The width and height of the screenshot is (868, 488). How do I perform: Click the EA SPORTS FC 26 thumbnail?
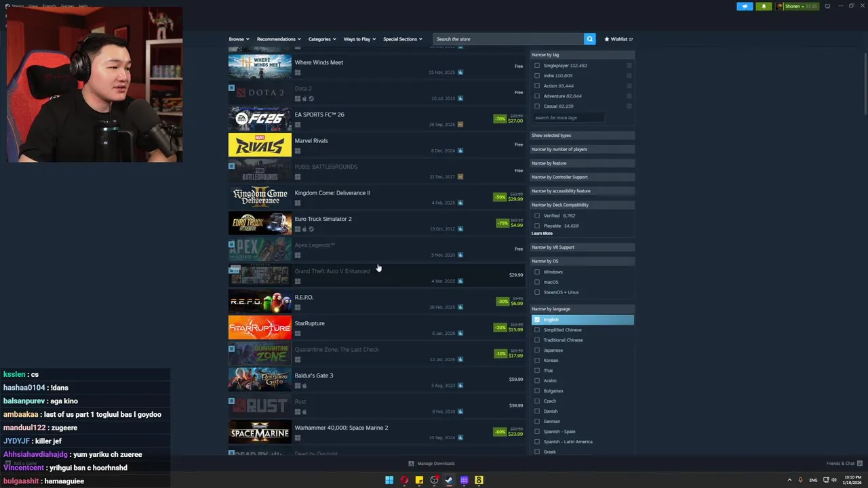point(260,119)
